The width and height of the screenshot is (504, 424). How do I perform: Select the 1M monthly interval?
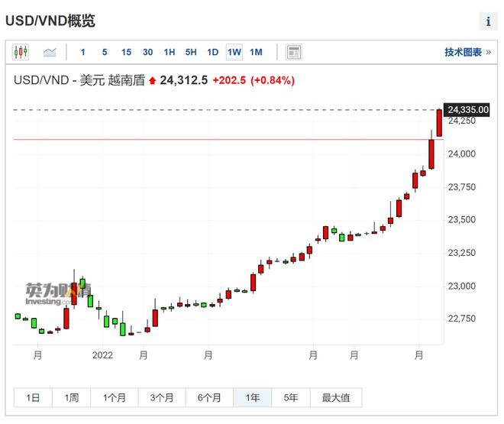pos(256,52)
